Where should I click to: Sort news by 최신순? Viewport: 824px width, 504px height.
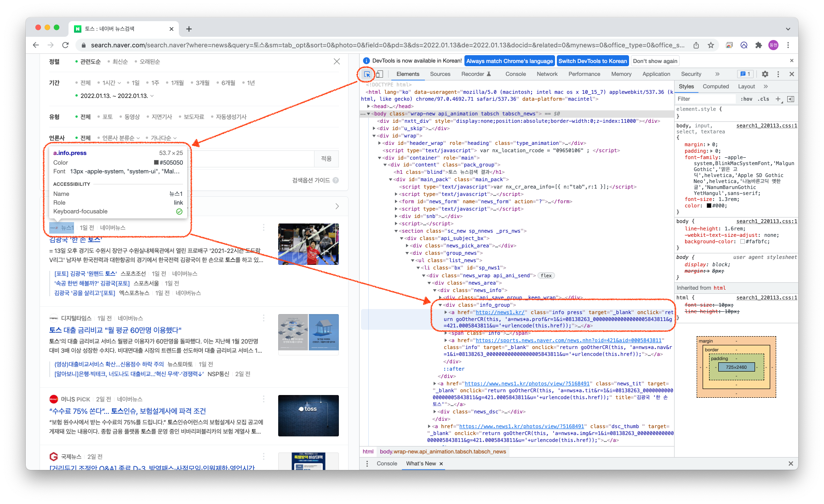(120, 62)
